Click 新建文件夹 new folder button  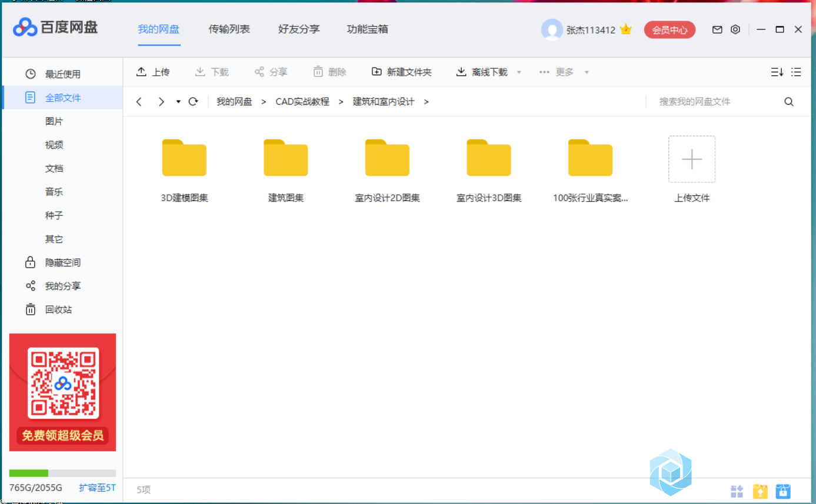[x=401, y=72]
